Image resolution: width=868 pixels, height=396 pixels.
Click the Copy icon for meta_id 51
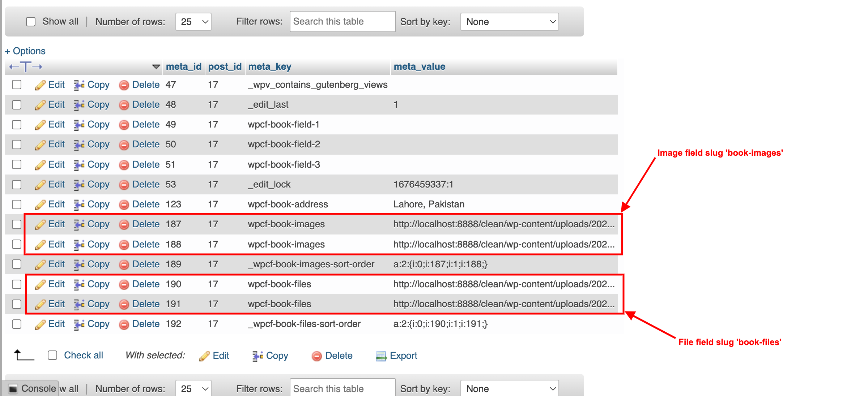tap(79, 165)
